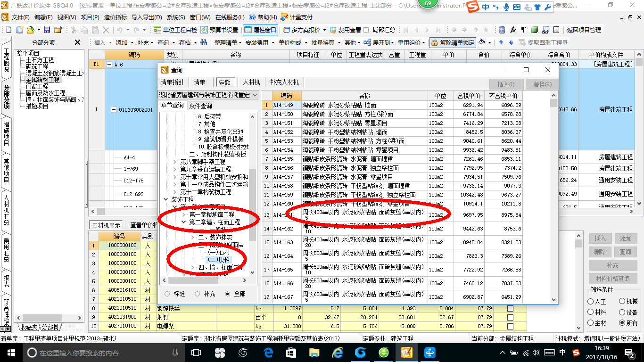Screen dimensions: 644x362
Task: Open Windows Start menu
Action: [x=10, y=352]
